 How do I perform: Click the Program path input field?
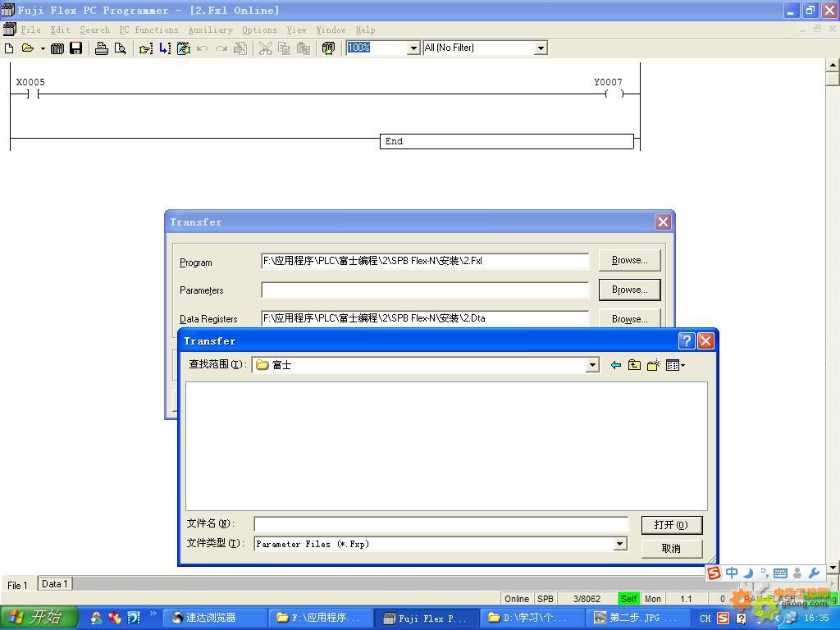point(425,261)
